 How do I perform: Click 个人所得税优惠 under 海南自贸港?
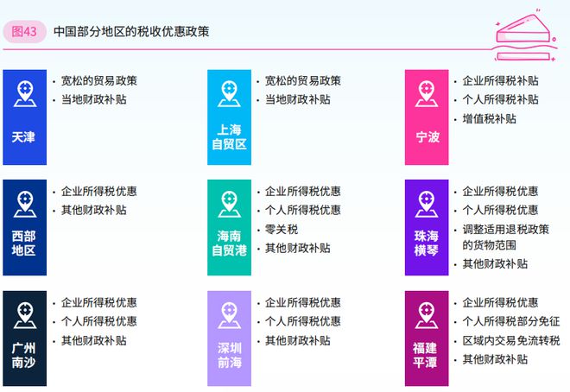click(x=303, y=210)
